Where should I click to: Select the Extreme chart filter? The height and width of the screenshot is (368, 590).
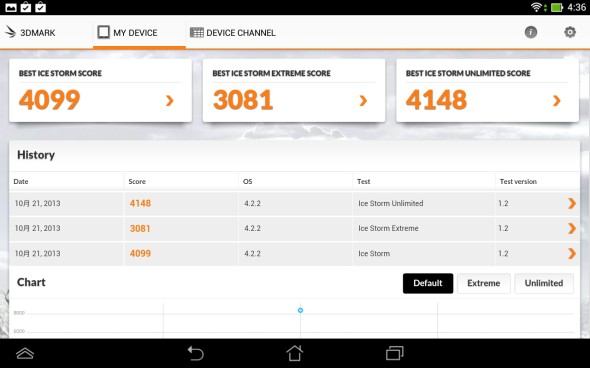pos(484,283)
